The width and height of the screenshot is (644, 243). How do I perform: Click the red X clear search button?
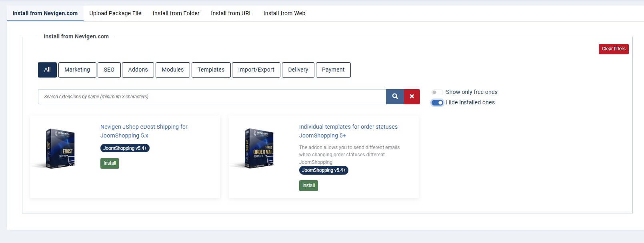tap(412, 97)
